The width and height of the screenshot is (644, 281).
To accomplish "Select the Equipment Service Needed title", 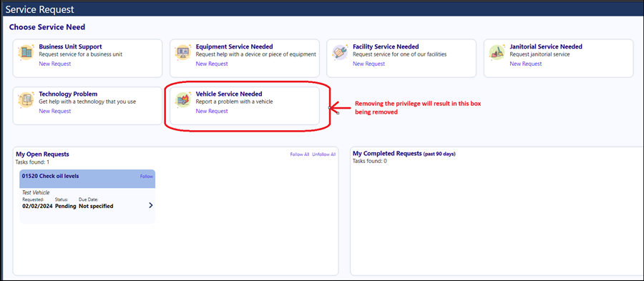I will (234, 46).
